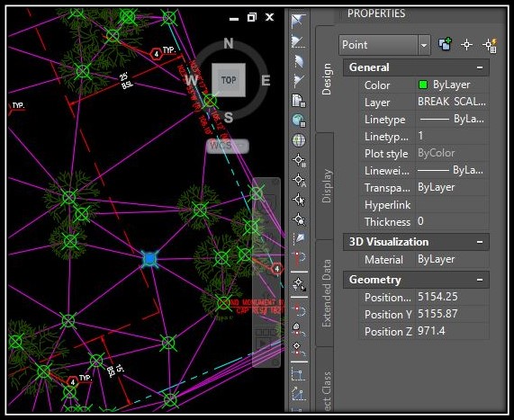Viewport: 514px width, 420px height.
Task: Collapse the Geometry section
Action: pyautogui.click(x=480, y=280)
